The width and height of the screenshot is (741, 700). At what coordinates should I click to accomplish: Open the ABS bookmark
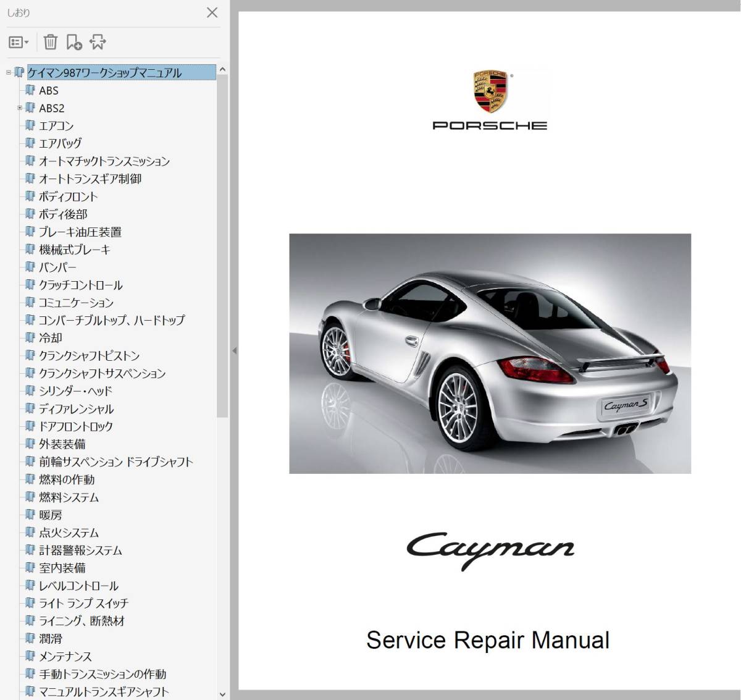pos(49,91)
